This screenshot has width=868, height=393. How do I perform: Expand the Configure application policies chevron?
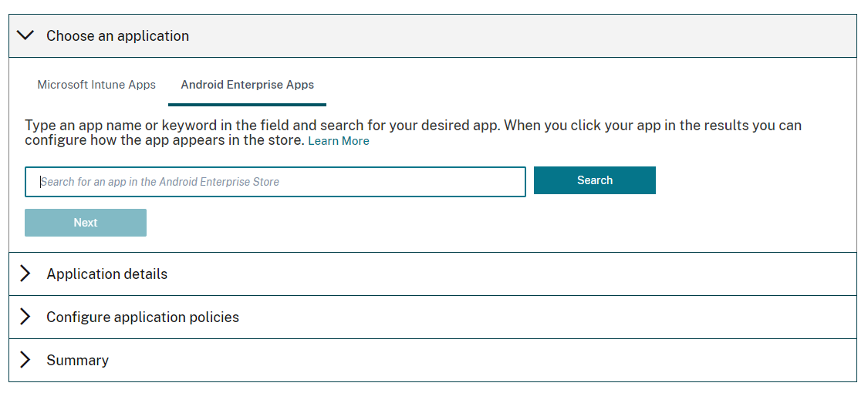pos(25,317)
